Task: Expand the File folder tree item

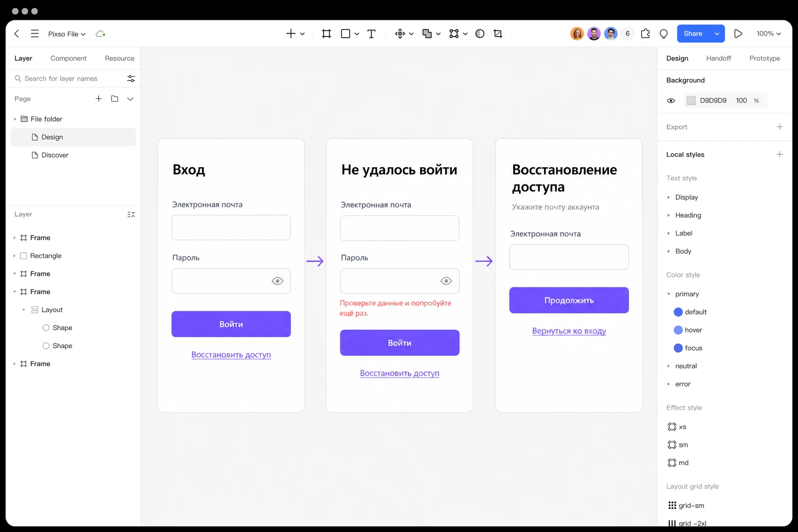Action: 15,119
